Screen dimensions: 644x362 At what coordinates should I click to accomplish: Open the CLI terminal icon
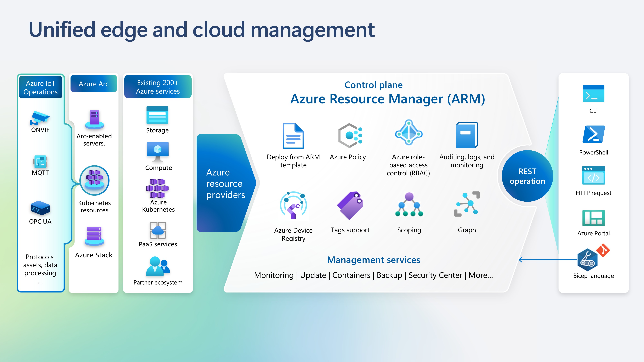click(x=593, y=94)
